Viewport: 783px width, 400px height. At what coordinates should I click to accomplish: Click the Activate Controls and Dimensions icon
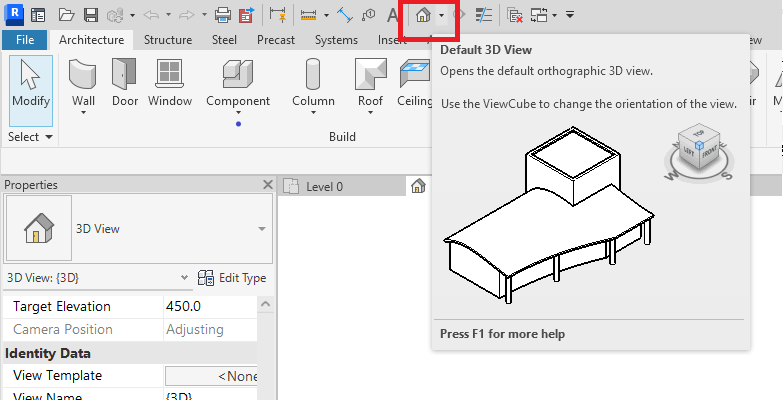pyautogui.click(x=277, y=14)
